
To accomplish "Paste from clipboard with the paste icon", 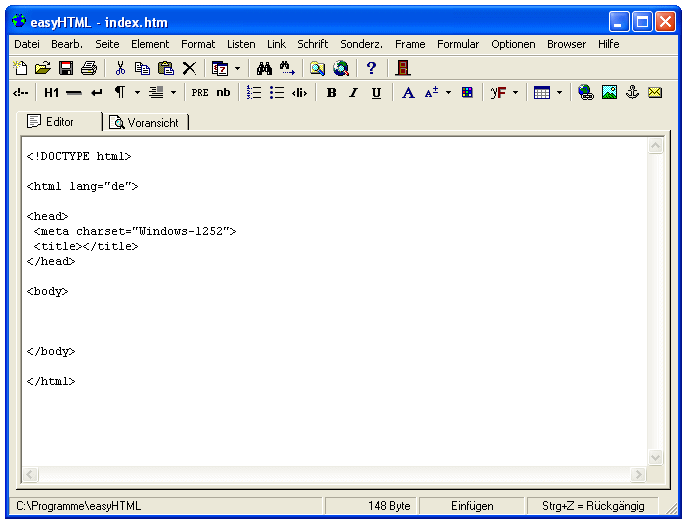I will click(166, 68).
